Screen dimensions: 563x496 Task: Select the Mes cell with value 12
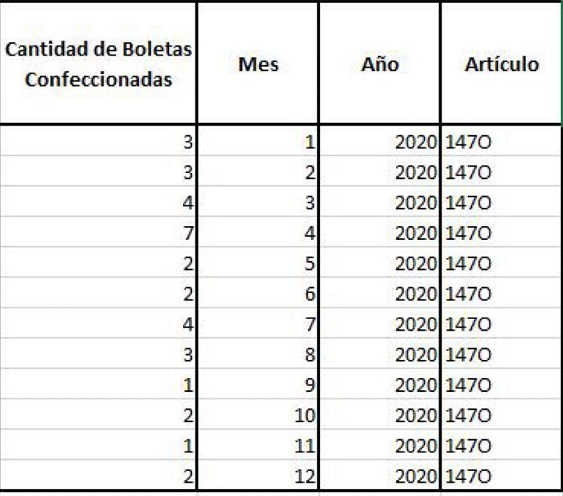(x=258, y=475)
